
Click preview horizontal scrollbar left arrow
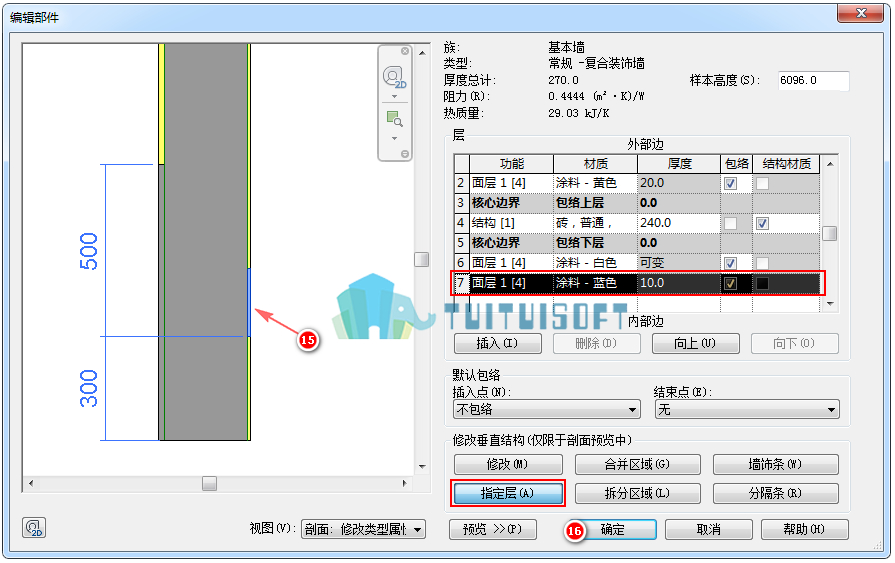click(31, 484)
